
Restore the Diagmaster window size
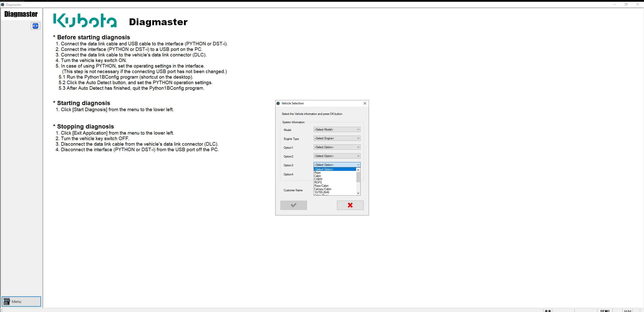(626, 5)
